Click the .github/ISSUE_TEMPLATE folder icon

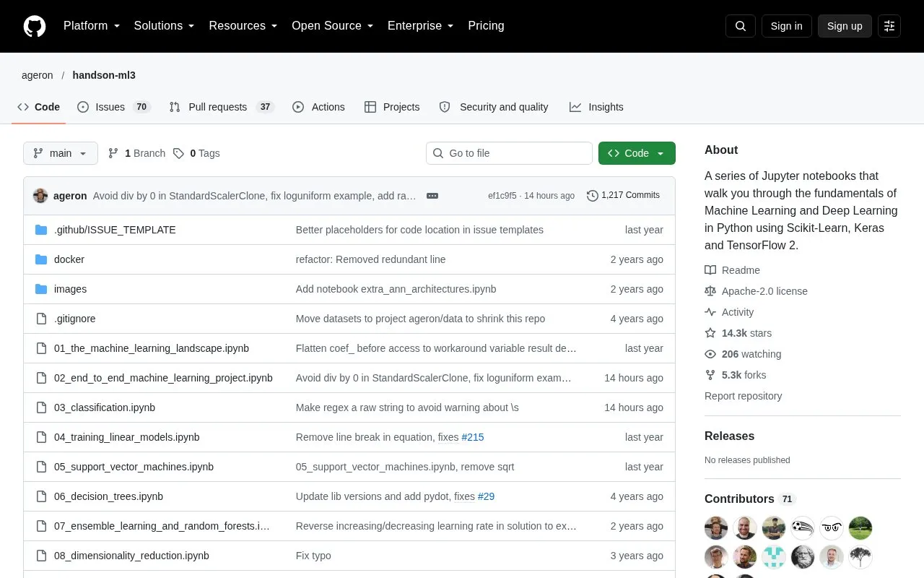click(x=41, y=230)
